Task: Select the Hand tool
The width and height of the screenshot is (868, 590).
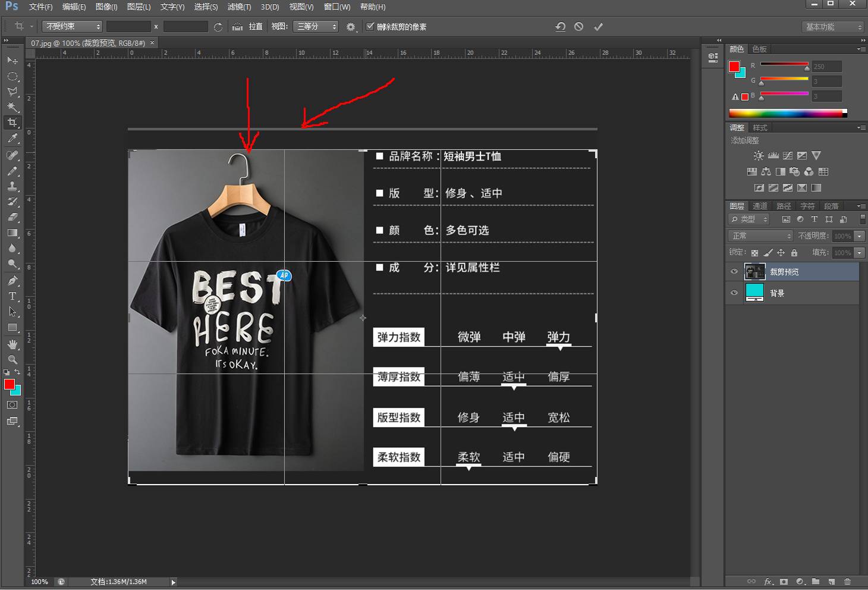Action: click(x=12, y=344)
